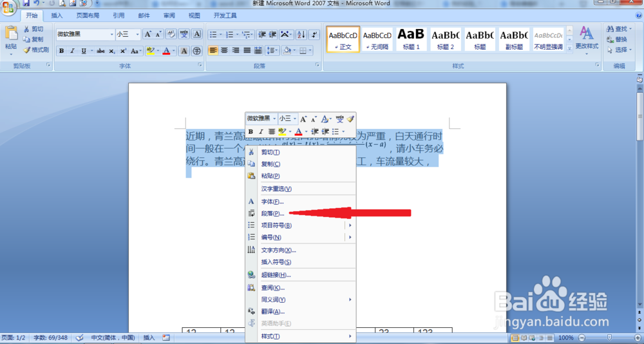The width and height of the screenshot is (644, 344).
Task: Toggle Strikethrough (abc) in ribbon
Action: (x=100, y=51)
